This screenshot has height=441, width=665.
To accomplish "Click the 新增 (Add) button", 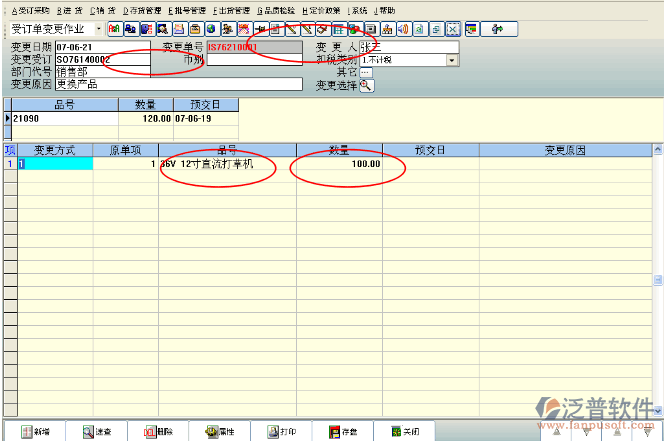I will pos(35,432).
